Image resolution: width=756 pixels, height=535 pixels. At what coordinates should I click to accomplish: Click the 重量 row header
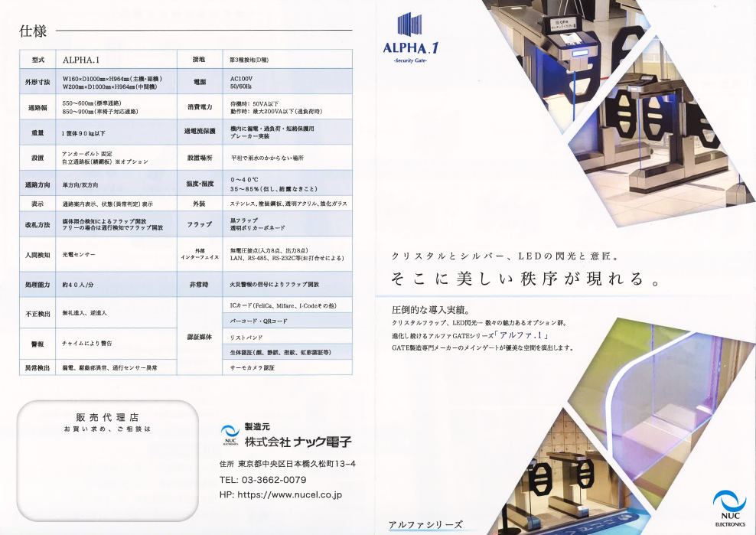pos(37,132)
